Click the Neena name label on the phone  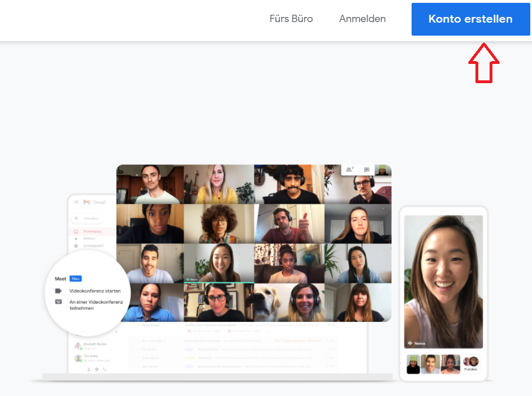[x=419, y=343]
